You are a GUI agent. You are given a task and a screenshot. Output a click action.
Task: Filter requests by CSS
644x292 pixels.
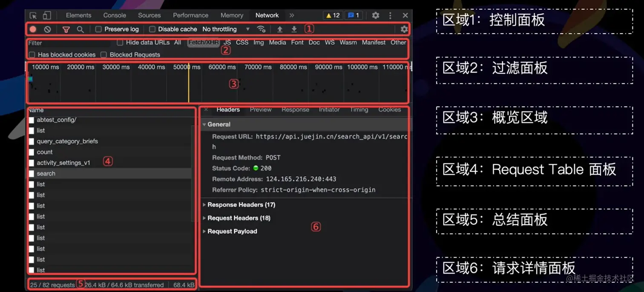[242, 43]
